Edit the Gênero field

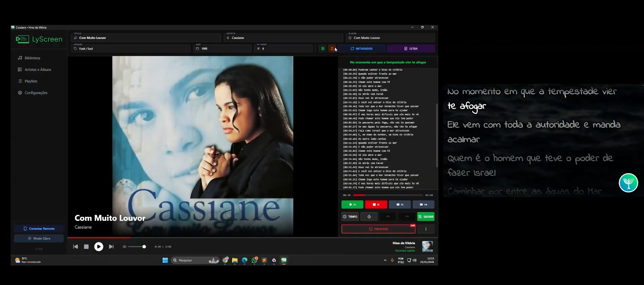[131, 49]
